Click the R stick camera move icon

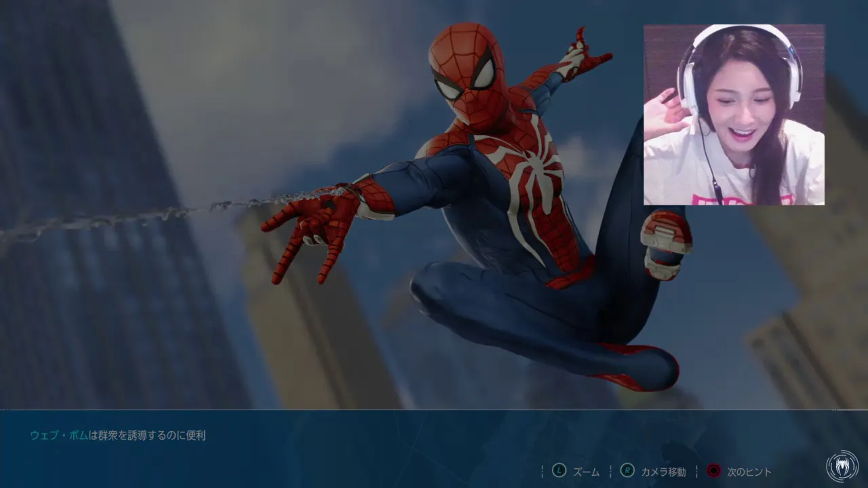tap(627, 470)
